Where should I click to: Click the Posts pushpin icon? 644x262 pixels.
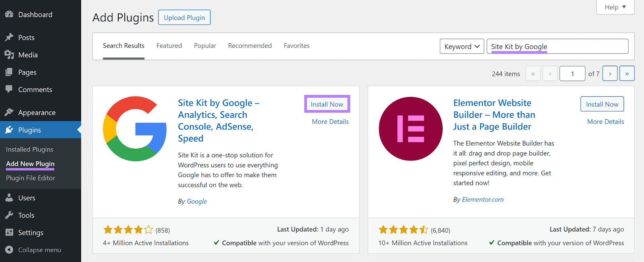coord(9,37)
